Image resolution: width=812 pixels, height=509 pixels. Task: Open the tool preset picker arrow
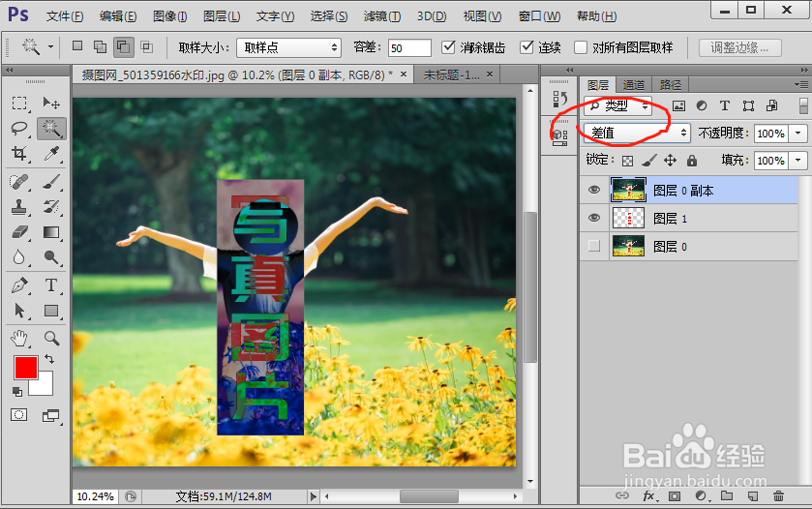click(50, 47)
